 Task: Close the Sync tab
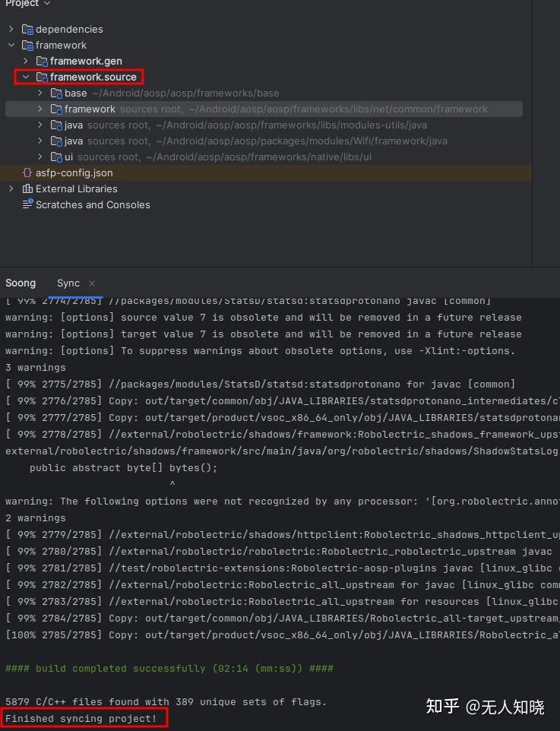point(90,283)
